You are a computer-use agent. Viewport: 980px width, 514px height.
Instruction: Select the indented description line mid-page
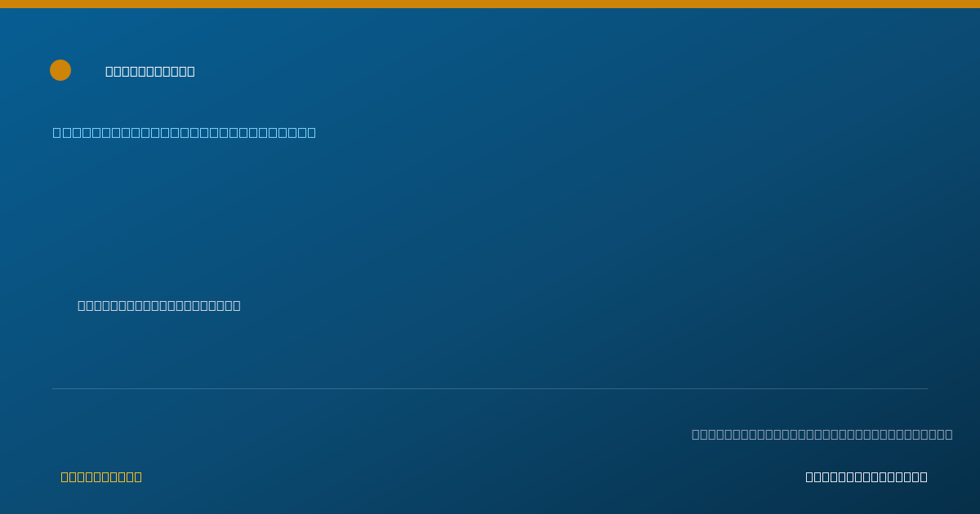tap(159, 305)
